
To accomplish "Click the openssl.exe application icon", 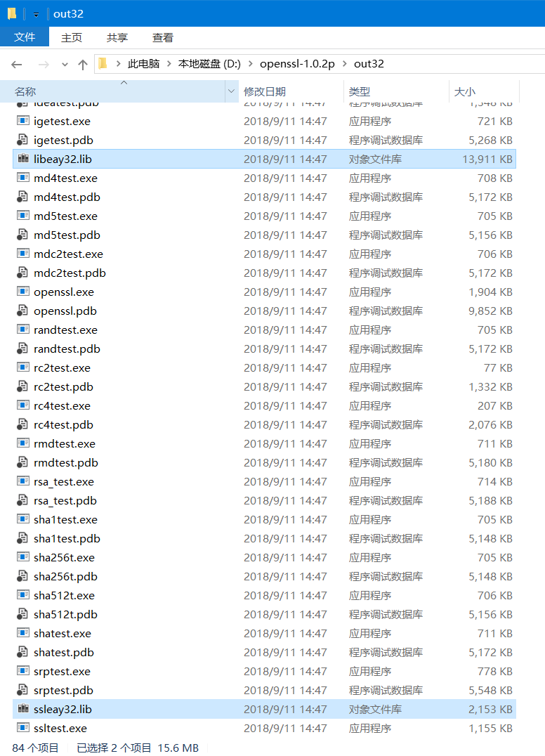I will (x=22, y=292).
